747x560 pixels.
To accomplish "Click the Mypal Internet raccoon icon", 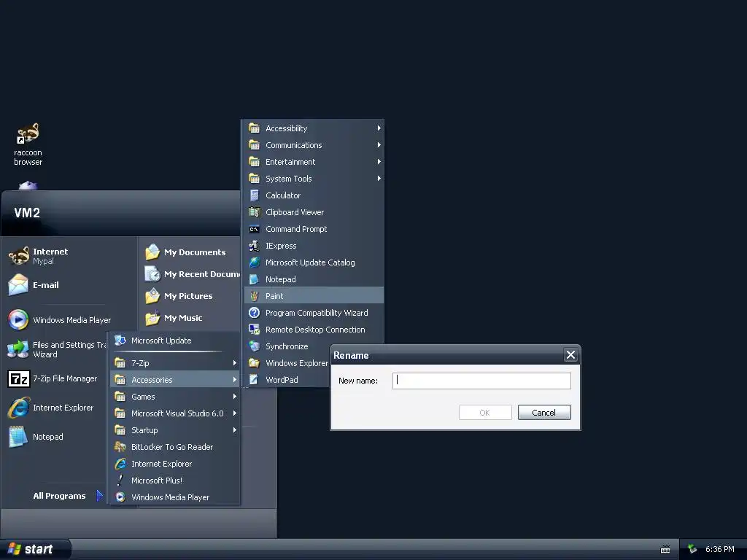I will [x=19, y=256].
